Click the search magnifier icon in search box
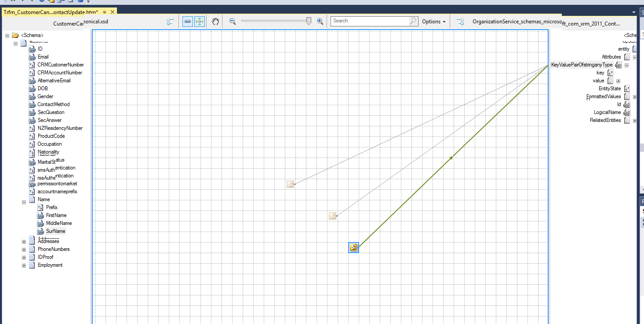The image size is (644, 324). [x=413, y=21]
